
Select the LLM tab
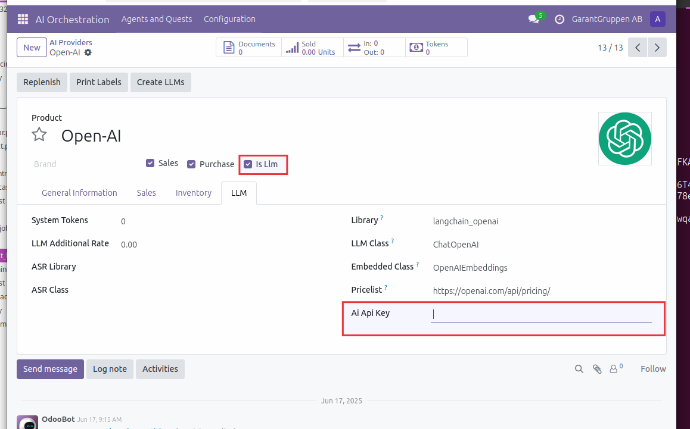239,193
